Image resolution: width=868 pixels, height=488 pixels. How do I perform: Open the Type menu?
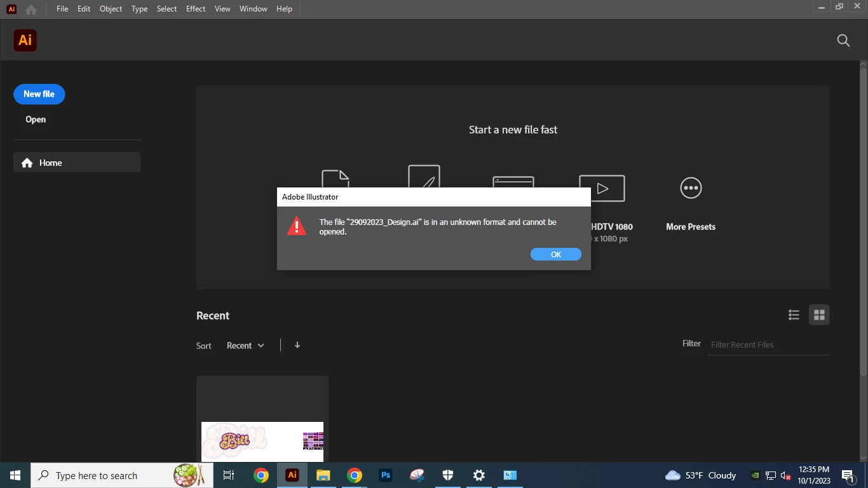point(140,9)
